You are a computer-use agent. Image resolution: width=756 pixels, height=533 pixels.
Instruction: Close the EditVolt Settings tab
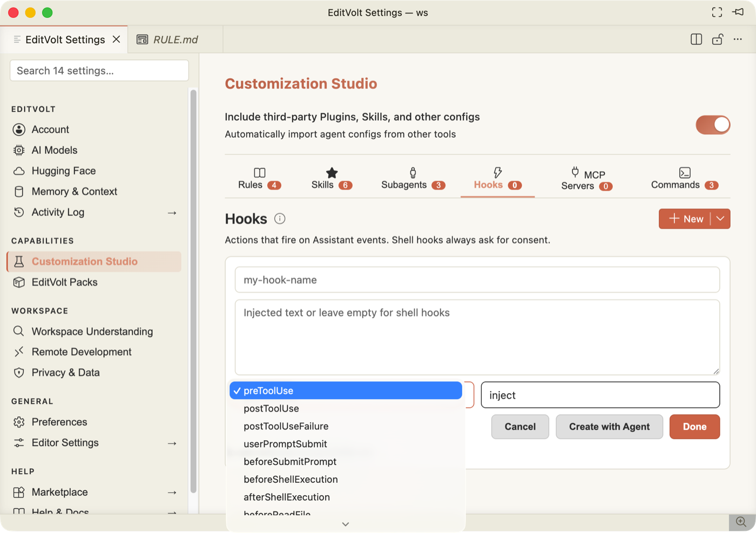[x=116, y=39]
